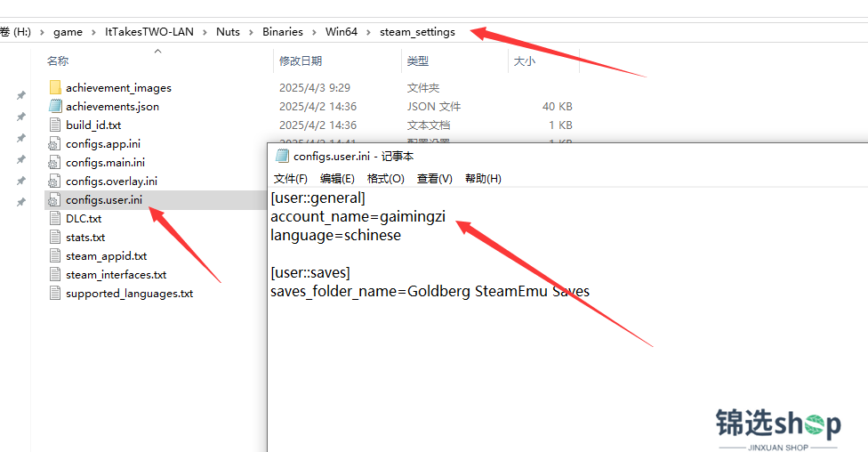Expand the chevron after Nuts in the path
This screenshot has width=868, height=452.
pyautogui.click(x=251, y=32)
